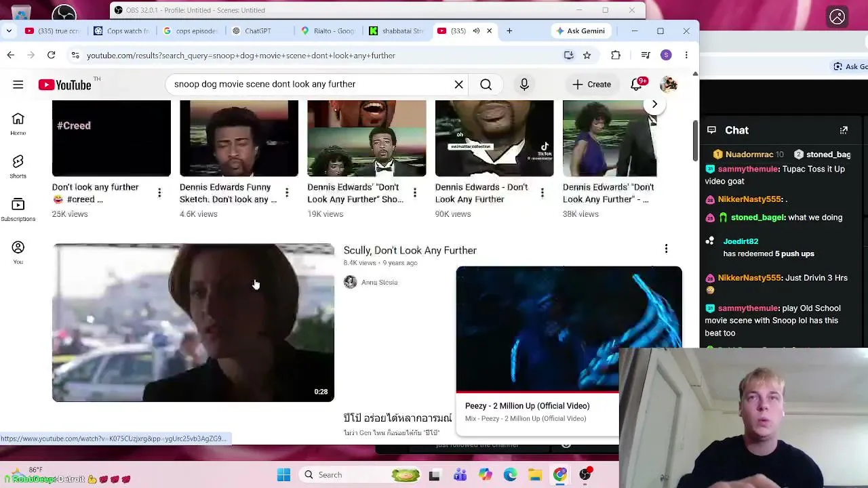The image size is (868, 488).
Task: Open the Windows Start menu
Action: click(283, 475)
